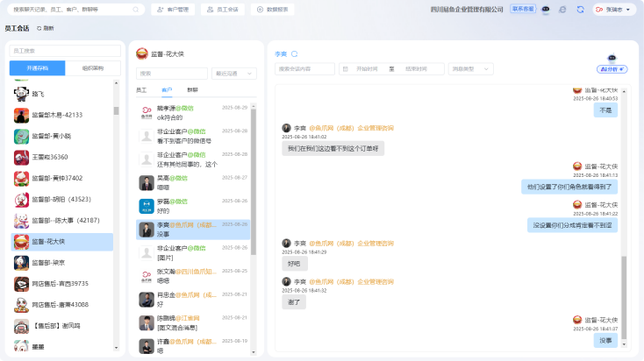Expand the 张瑞杰 user account menu
This screenshot has width=644, height=361.
pyautogui.click(x=613, y=9)
